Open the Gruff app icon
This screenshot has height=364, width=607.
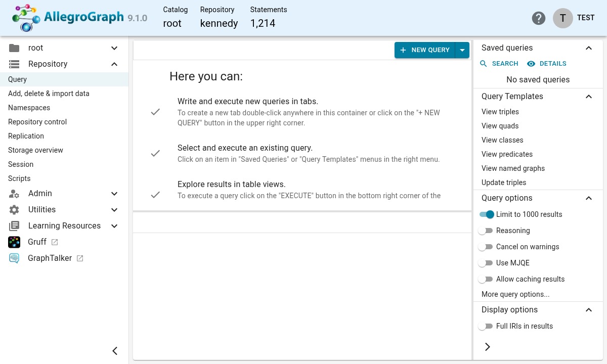point(14,242)
